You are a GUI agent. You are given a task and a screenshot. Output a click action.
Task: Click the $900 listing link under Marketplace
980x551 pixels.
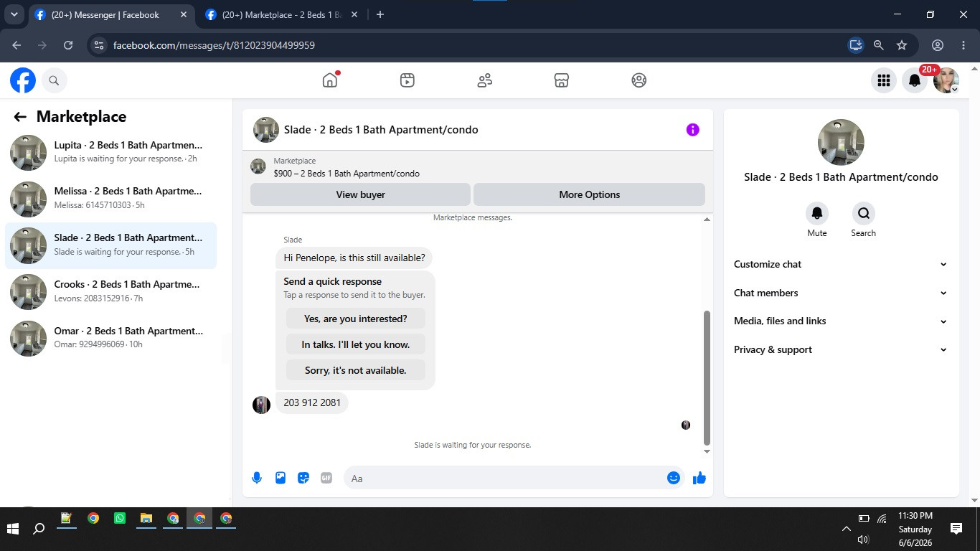347,174
